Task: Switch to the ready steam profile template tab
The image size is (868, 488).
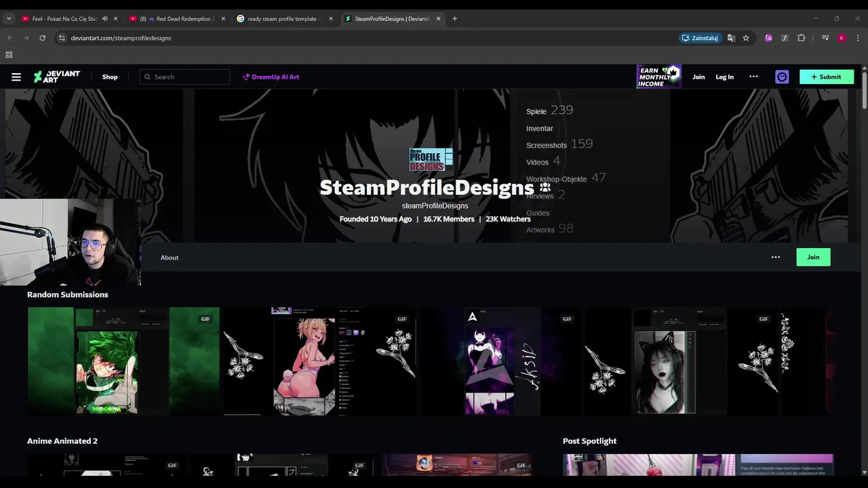Action: (x=283, y=19)
